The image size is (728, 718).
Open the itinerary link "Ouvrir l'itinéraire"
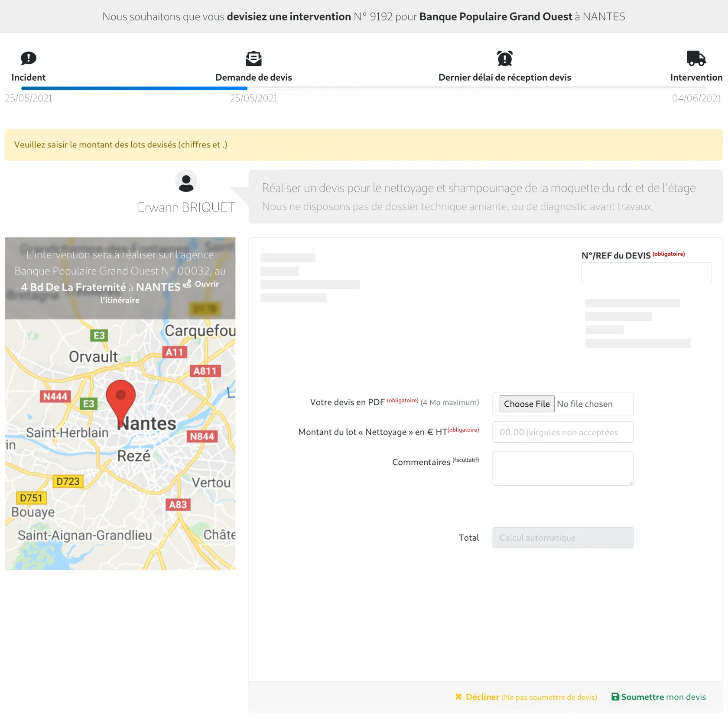(x=207, y=284)
